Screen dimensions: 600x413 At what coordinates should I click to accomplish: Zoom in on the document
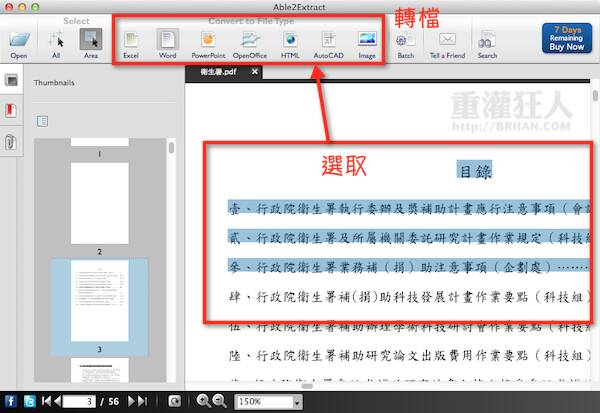point(203,401)
